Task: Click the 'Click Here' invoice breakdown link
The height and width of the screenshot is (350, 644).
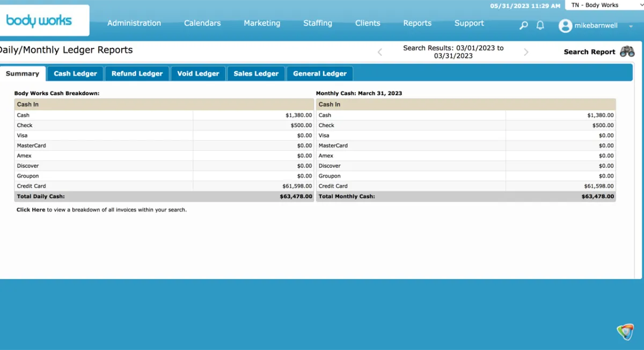Action: point(31,210)
